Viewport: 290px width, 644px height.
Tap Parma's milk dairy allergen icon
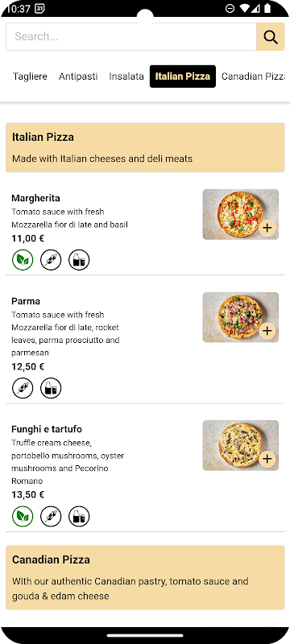click(x=51, y=388)
